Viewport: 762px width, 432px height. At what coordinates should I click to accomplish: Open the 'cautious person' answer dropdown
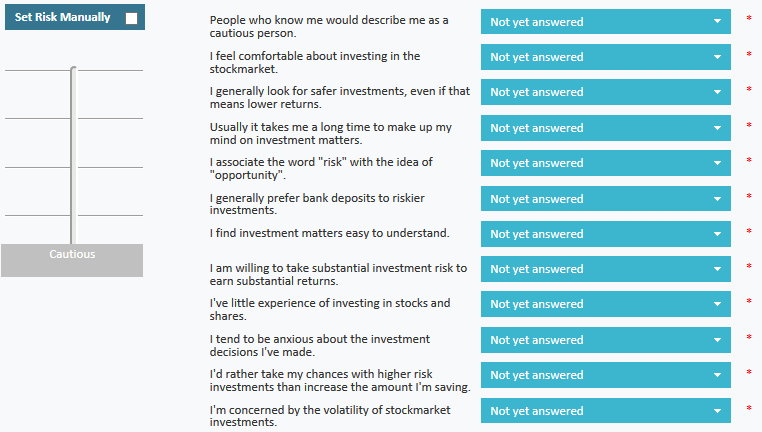(605, 22)
